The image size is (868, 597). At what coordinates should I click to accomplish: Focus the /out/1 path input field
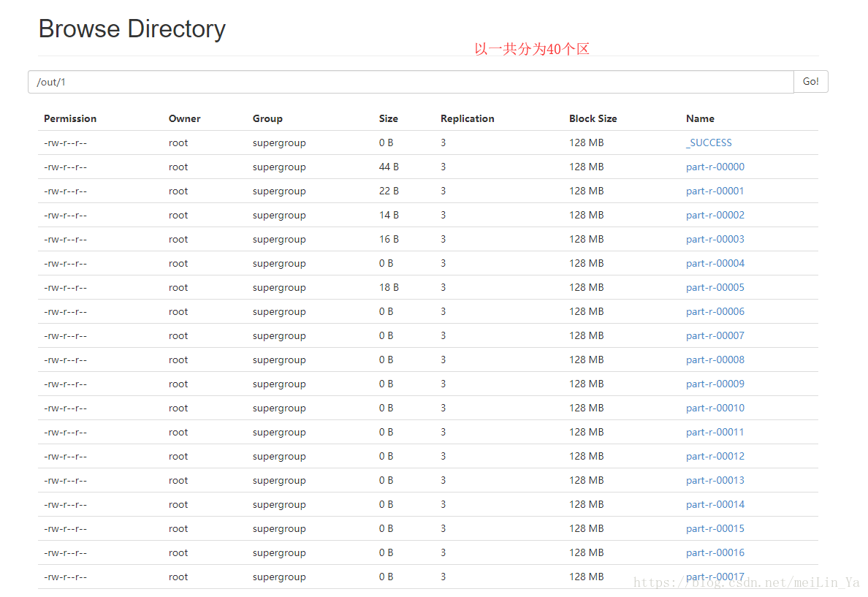(411, 81)
